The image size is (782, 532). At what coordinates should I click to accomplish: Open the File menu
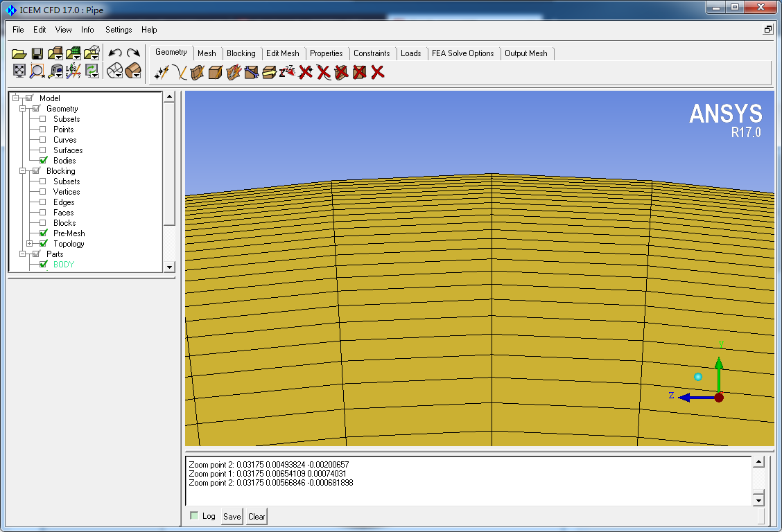tap(18, 30)
